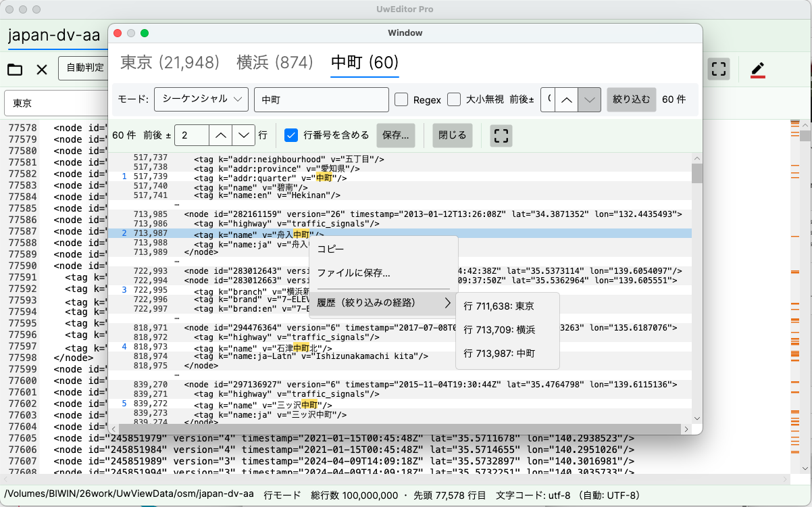Close file with X icon in UwEditor toolbar
The height and width of the screenshot is (507, 812).
tap(42, 69)
